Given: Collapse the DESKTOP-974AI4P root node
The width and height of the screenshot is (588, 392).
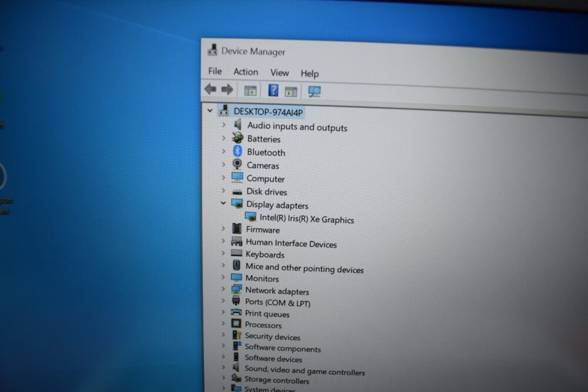Looking at the screenshot, I should point(210,110).
